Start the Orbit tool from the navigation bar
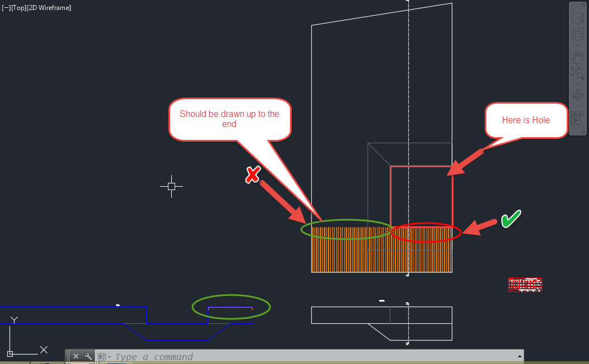The width and height of the screenshot is (589, 364). (577, 95)
